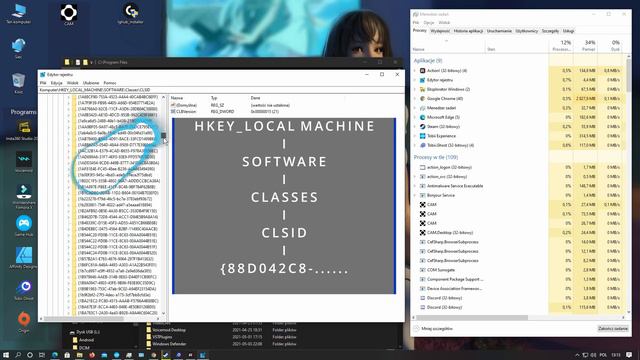The image size is (640, 360).
Task: Select the Microsoft Edge process icon
Action: 422,117
